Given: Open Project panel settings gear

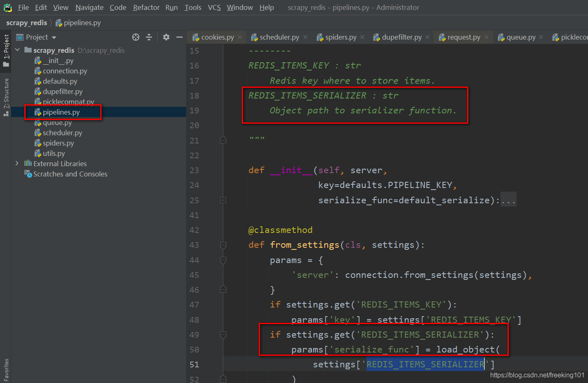Looking at the screenshot, I should [166, 37].
